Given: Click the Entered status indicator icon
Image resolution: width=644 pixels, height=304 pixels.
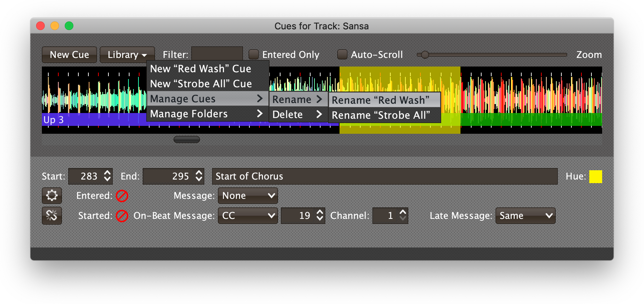Looking at the screenshot, I should (x=122, y=196).
